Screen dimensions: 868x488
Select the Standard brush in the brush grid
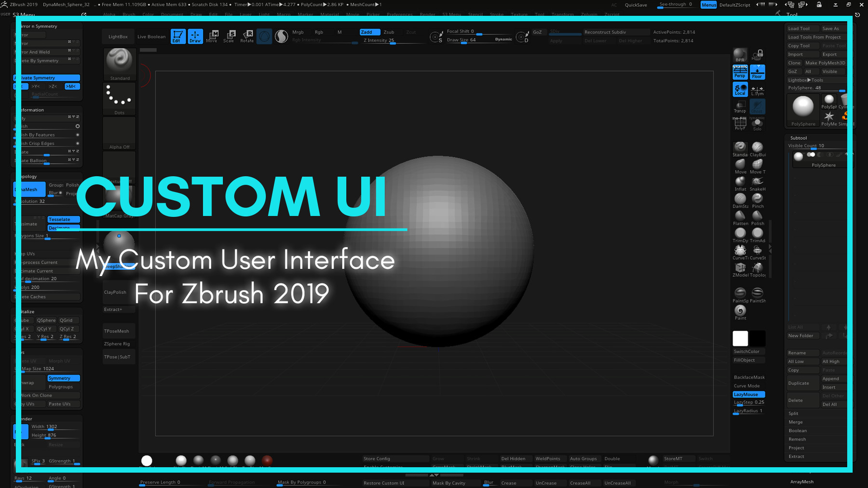[740, 148]
